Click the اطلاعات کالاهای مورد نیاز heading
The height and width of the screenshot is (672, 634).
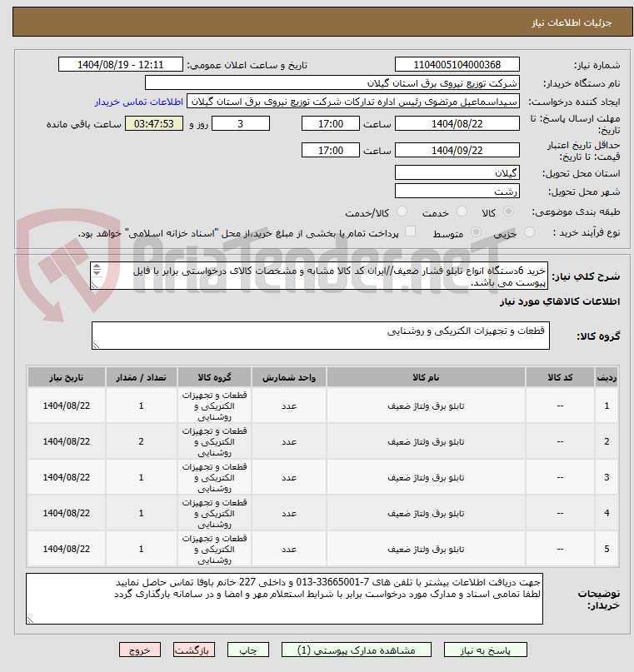pos(560,301)
